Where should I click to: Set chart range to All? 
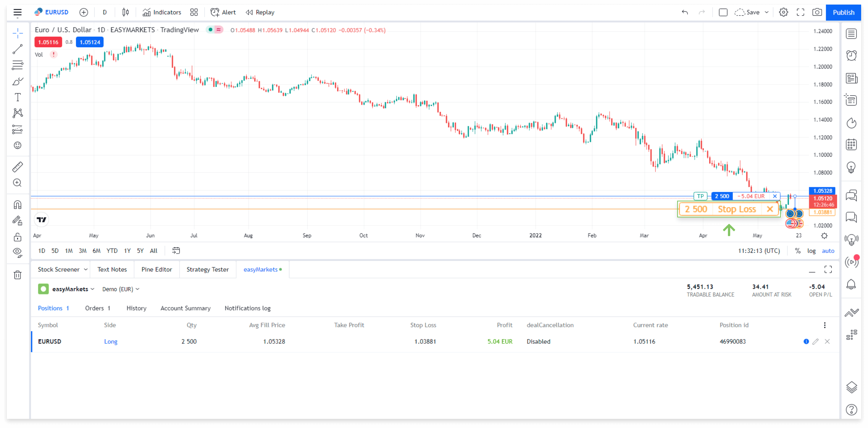pyautogui.click(x=153, y=251)
